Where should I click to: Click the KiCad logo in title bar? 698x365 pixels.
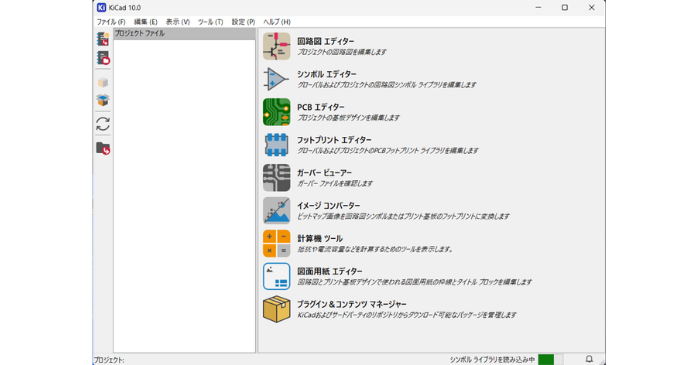click(101, 8)
